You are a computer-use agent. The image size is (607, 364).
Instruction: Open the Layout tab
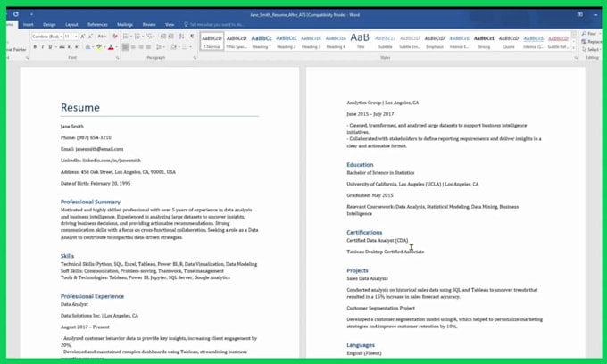point(71,24)
